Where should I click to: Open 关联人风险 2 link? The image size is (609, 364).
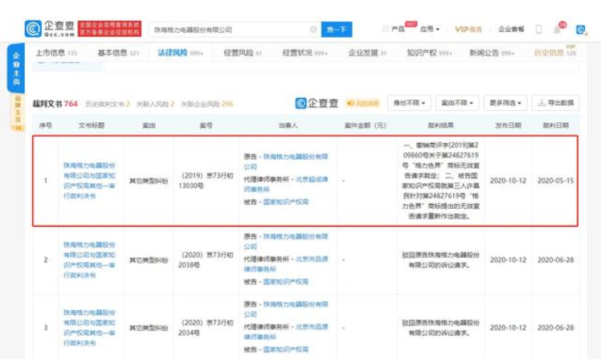pyautogui.click(x=155, y=104)
